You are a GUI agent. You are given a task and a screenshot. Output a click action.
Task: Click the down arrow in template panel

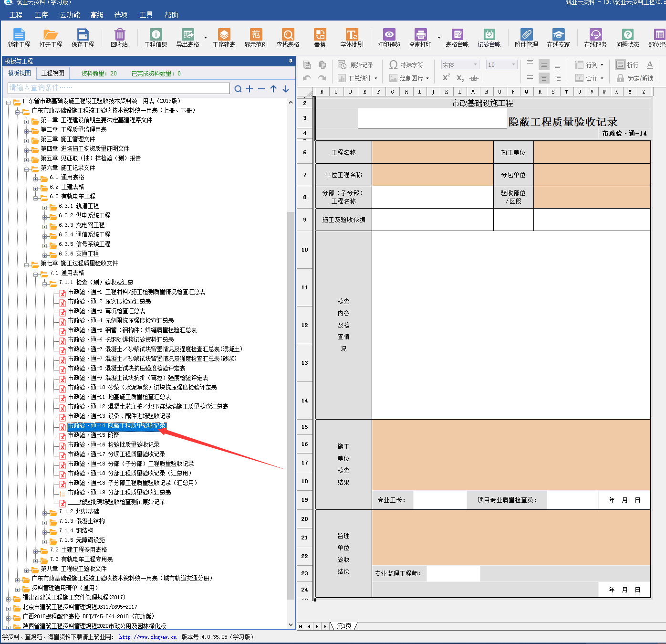[286, 89]
